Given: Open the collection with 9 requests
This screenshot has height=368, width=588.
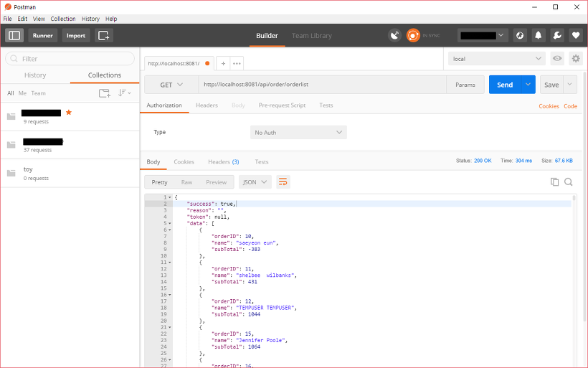Looking at the screenshot, I should (x=70, y=117).
